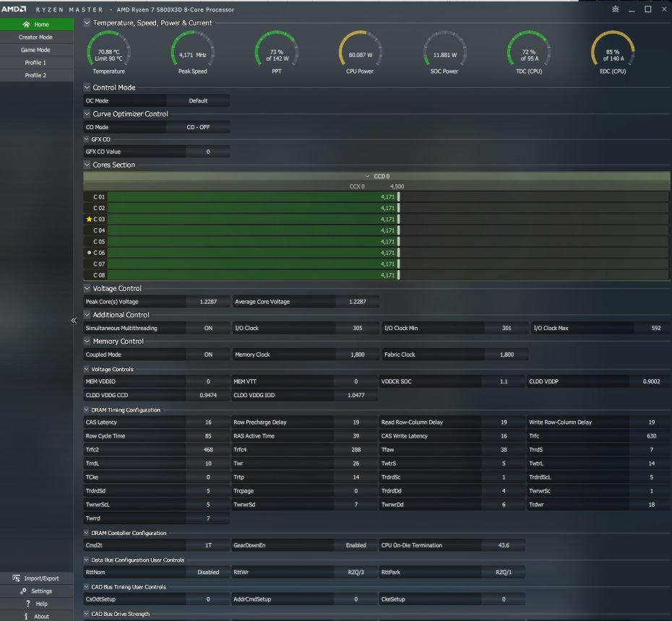This screenshot has width=672, height=621.
Task: Collapse DRAM Contoller Configuration subsection
Action: [86, 533]
